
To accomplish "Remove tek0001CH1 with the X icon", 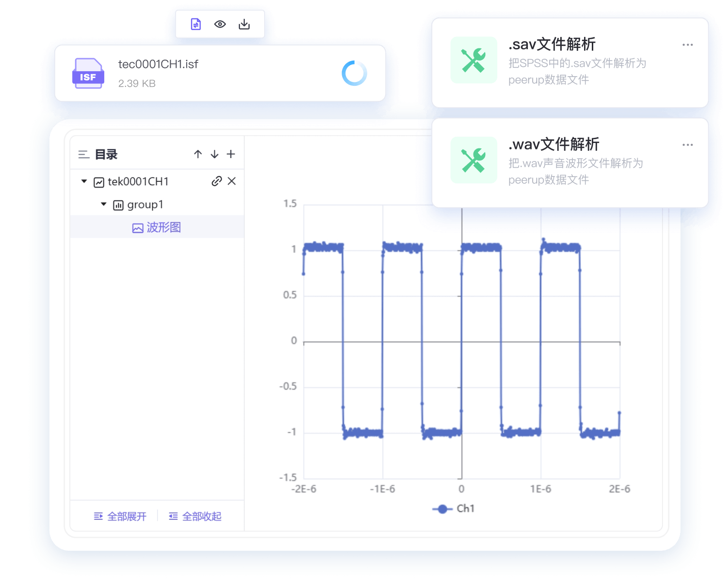I will pos(232,181).
